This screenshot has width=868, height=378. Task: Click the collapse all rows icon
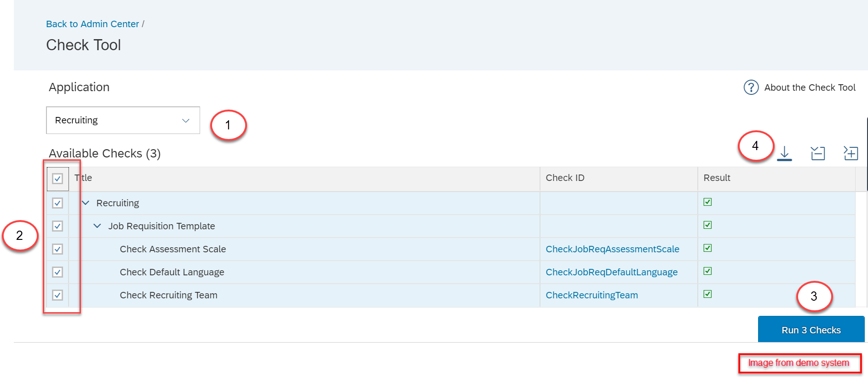click(x=818, y=153)
